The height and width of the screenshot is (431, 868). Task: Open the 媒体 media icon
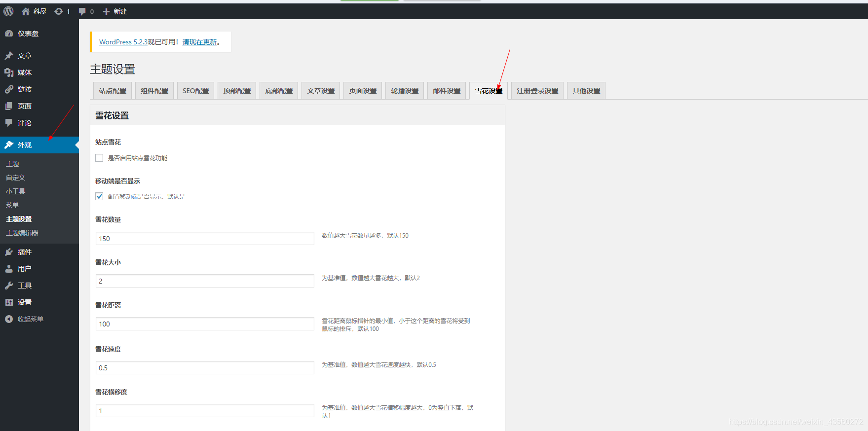[9, 72]
